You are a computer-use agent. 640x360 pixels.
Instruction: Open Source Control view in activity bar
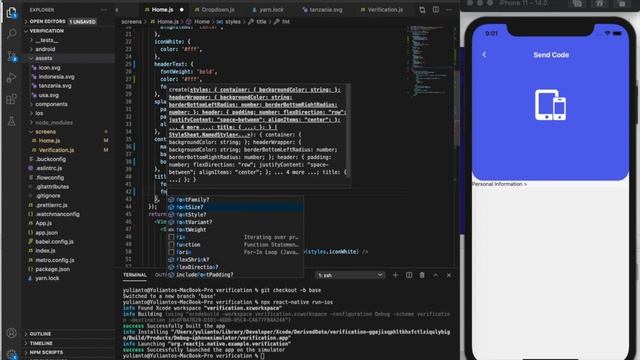coord(11,56)
